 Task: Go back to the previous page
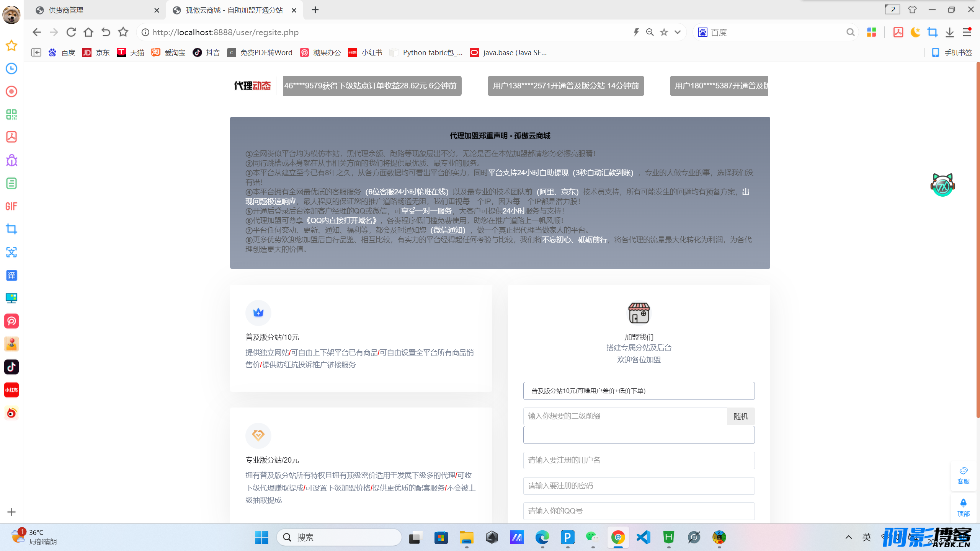36,32
